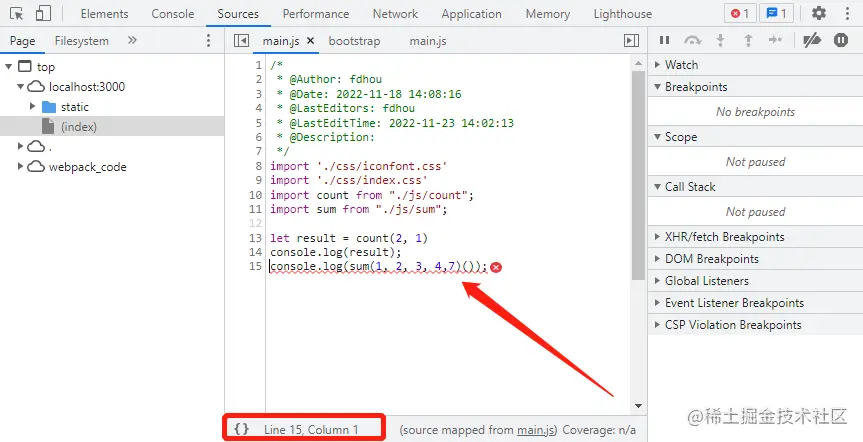Image resolution: width=863 pixels, height=442 pixels.
Task: Collapse the localhost:3000 node
Action: coord(20,86)
